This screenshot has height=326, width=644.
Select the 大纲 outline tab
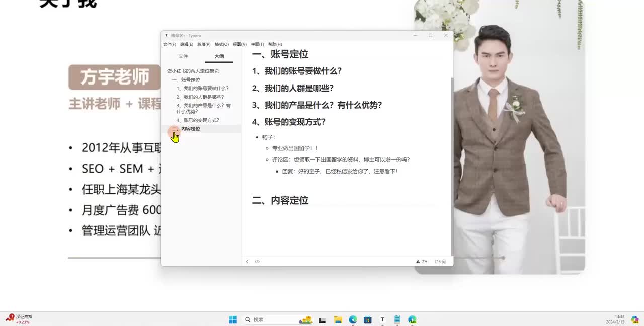point(219,56)
